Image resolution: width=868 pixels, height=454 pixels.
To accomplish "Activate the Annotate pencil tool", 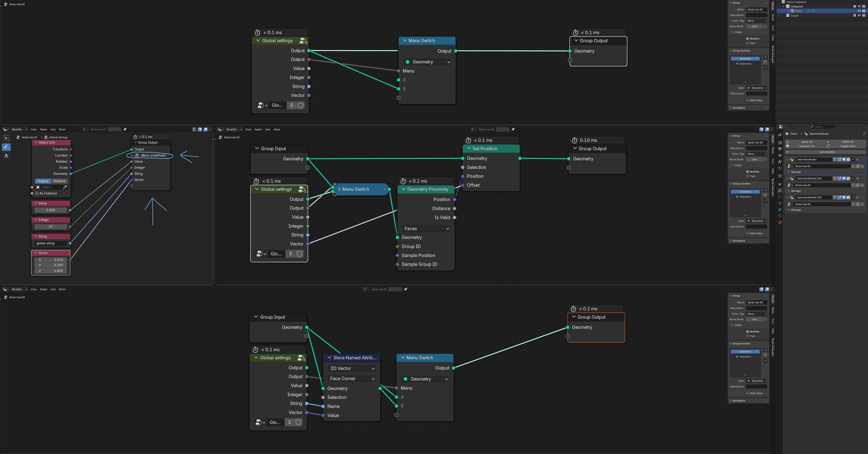I will click(6, 147).
